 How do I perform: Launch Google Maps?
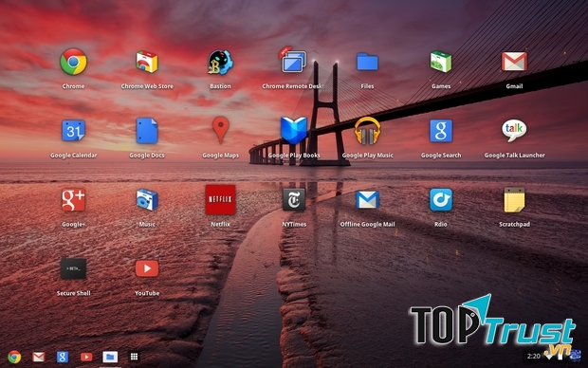(220, 130)
